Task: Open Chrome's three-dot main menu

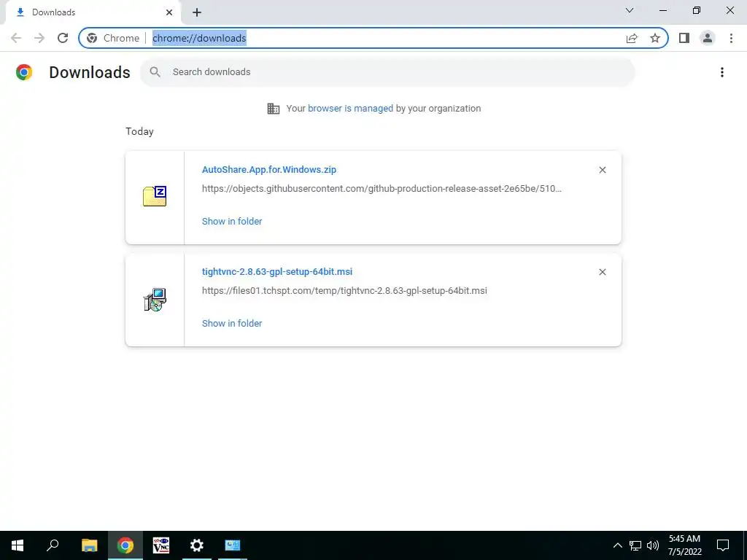Action: coord(731,38)
